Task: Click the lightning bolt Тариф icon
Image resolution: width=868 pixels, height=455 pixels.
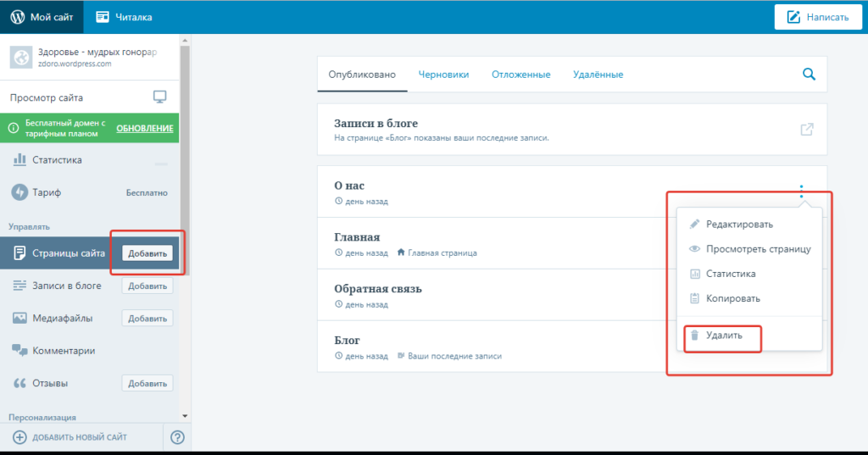Action: tap(19, 192)
